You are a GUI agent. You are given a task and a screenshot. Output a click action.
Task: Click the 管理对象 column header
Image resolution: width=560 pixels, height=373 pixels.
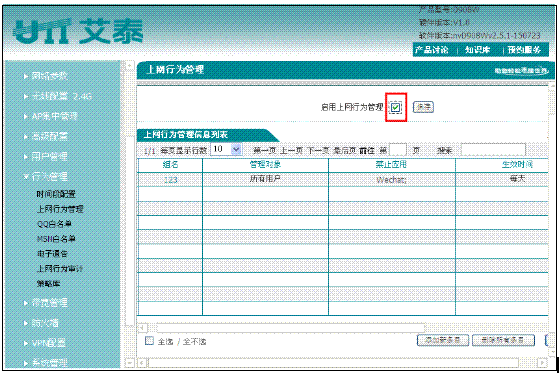click(265, 165)
